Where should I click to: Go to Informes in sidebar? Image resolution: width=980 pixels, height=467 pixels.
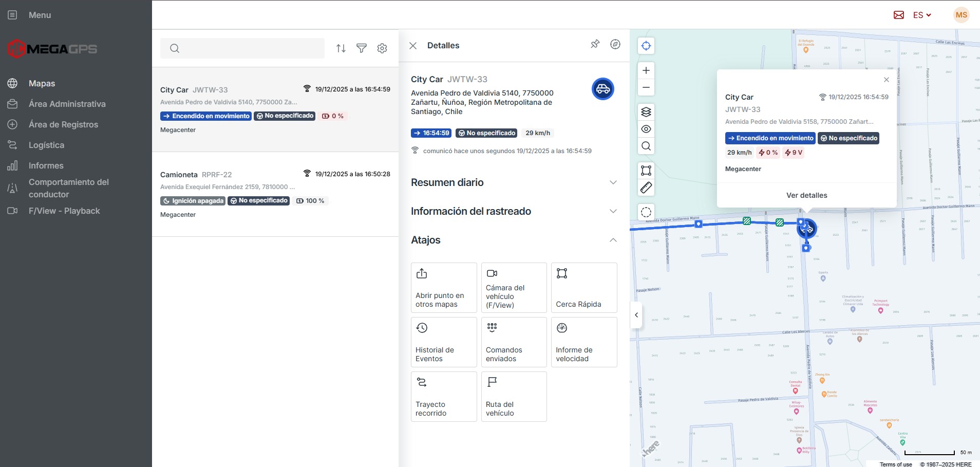(46, 165)
